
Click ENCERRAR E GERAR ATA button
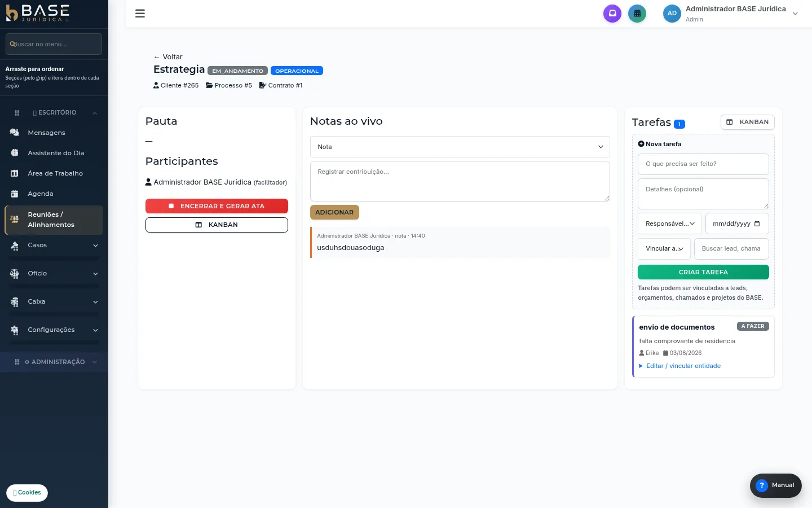point(217,206)
